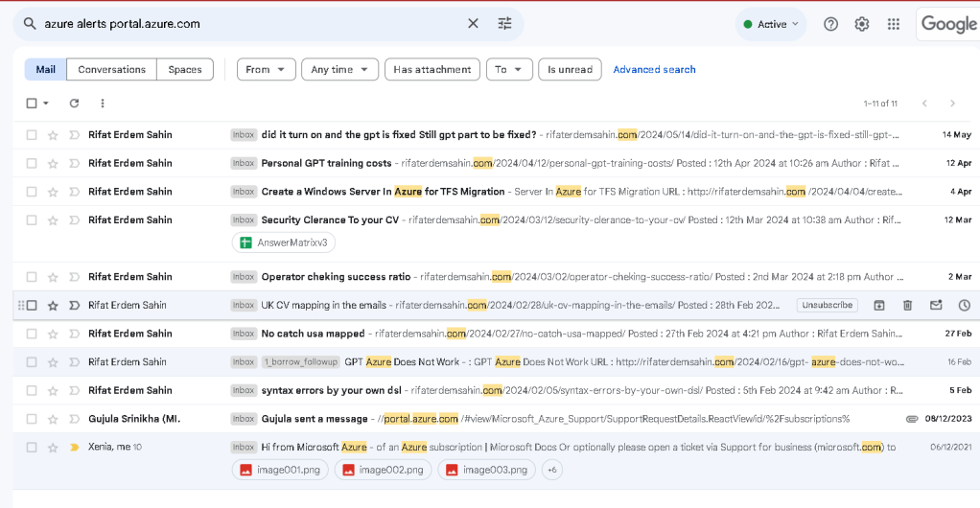Click the search magnifier icon

(30, 24)
